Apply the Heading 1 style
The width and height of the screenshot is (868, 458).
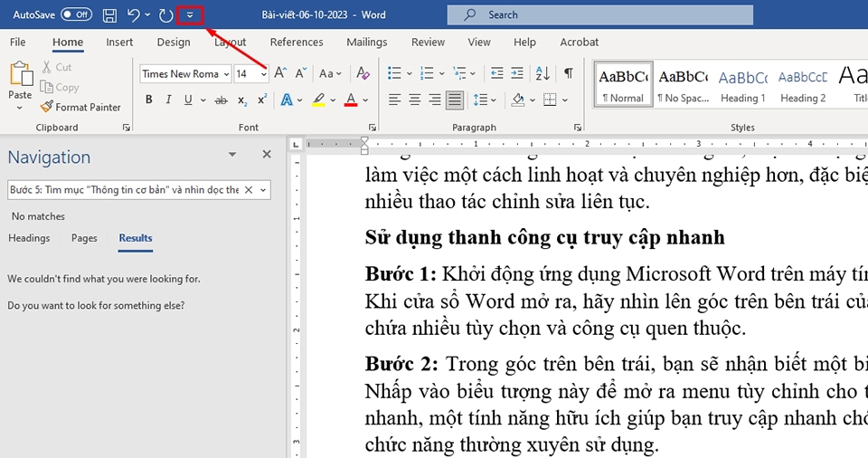tap(743, 84)
